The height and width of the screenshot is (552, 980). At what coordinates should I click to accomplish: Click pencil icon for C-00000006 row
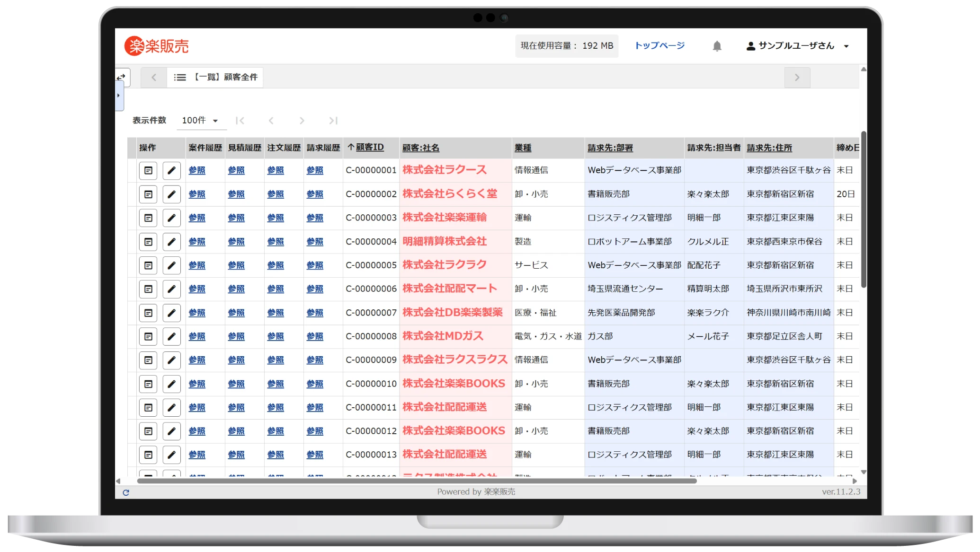pyautogui.click(x=171, y=289)
